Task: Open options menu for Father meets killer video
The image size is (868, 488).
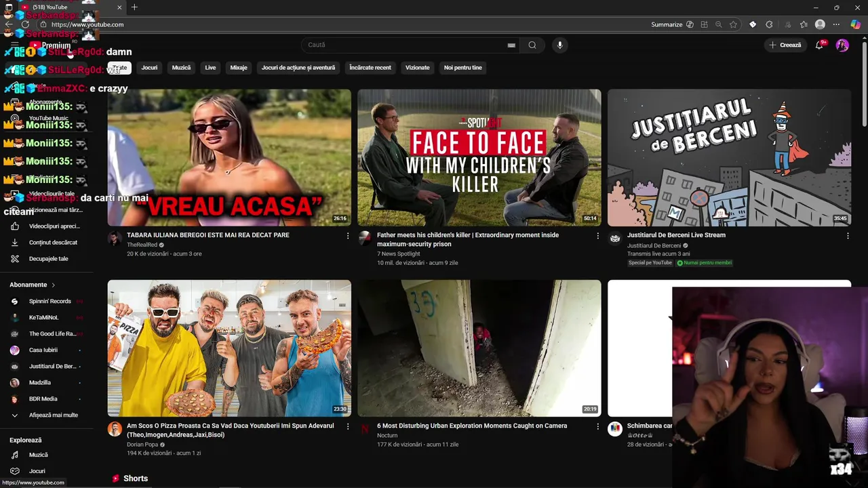Action: (598, 236)
